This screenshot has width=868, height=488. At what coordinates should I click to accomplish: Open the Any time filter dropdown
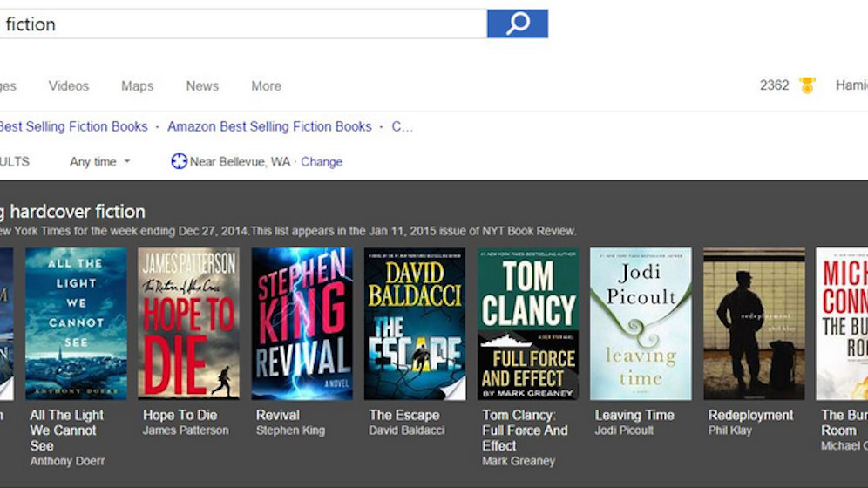pyautogui.click(x=99, y=161)
